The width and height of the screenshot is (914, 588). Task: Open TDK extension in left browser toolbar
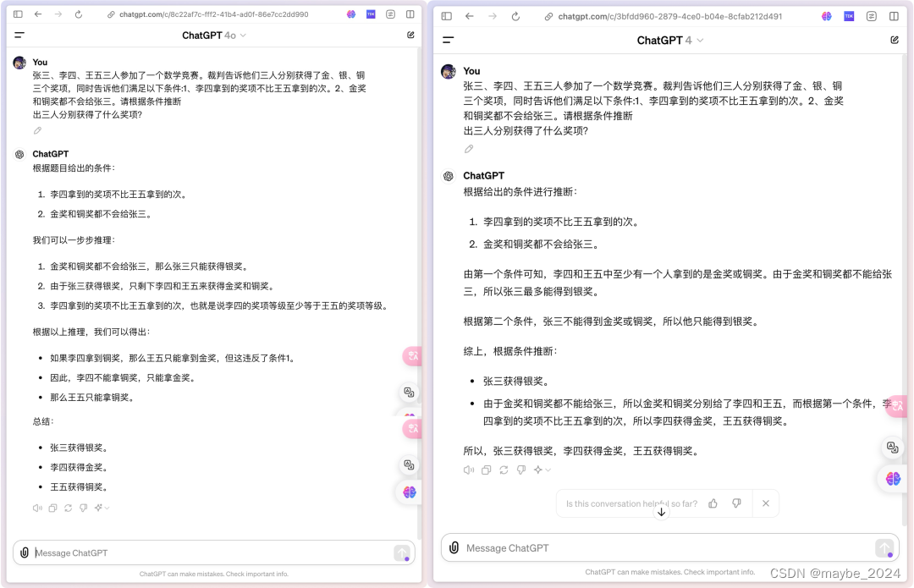371,14
